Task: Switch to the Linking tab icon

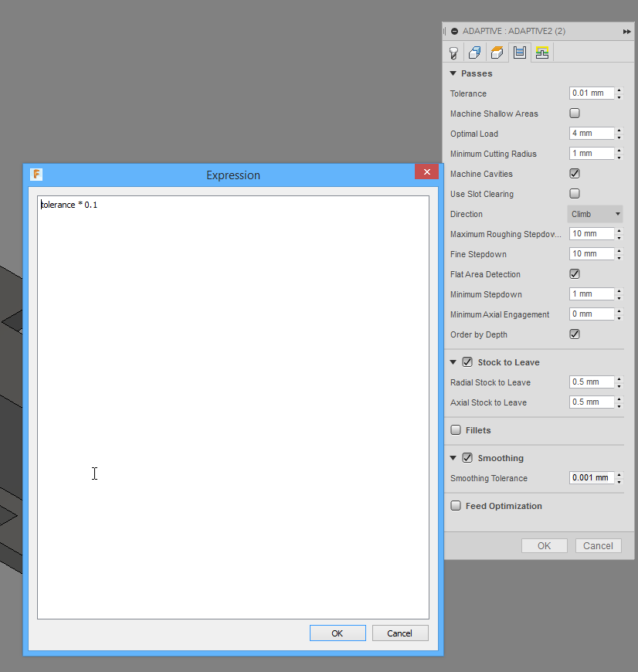Action: 541,53
